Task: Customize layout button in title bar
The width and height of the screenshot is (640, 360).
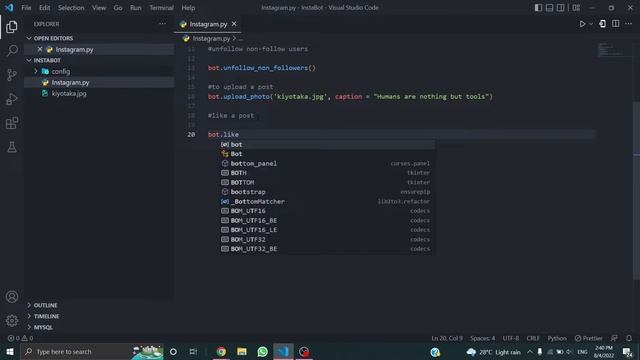Action: [x=576, y=8]
